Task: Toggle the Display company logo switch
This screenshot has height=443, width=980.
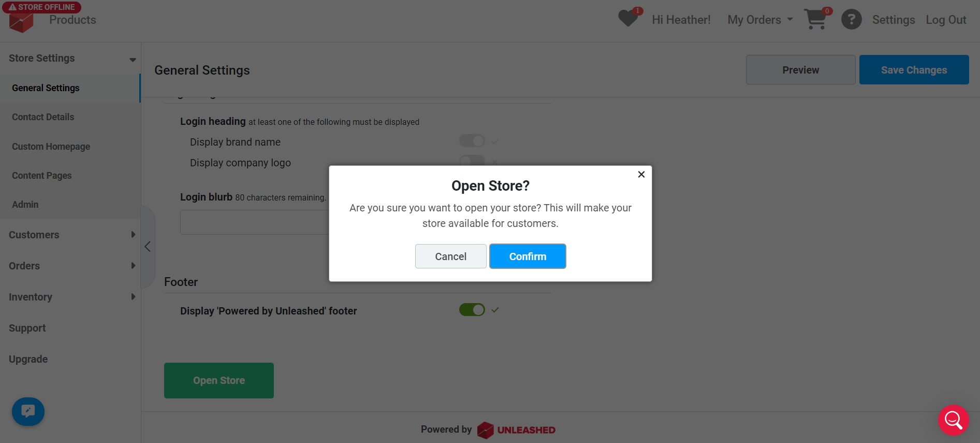Action: pos(472,161)
